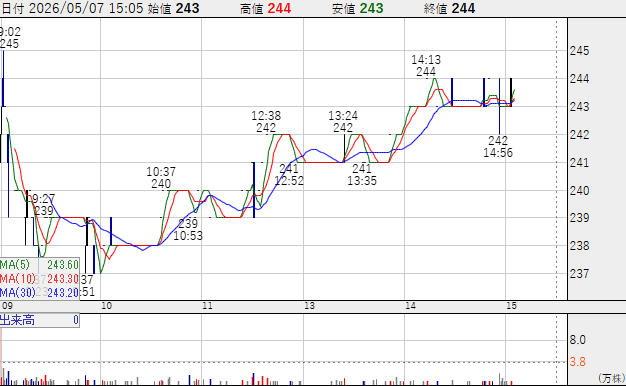Click the 237 price axis label
Viewport: 626px width, 386px height.
click(x=579, y=274)
